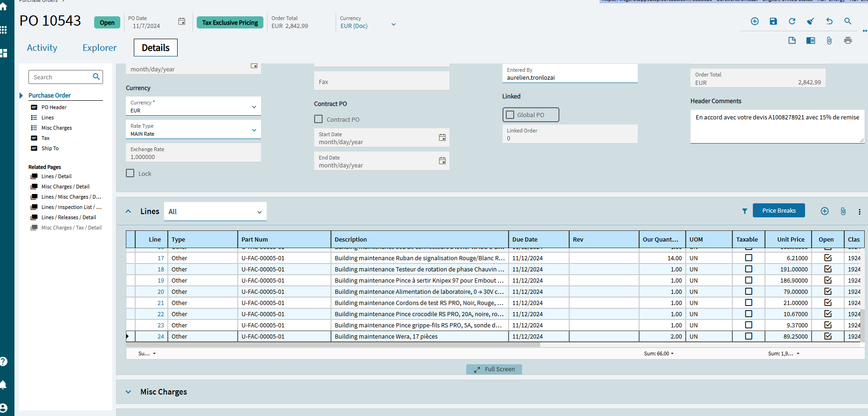Open Contract End Date calendar picker
Image resolution: width=868 pixels, height=416 pixels.
click(x=442, y=161)
